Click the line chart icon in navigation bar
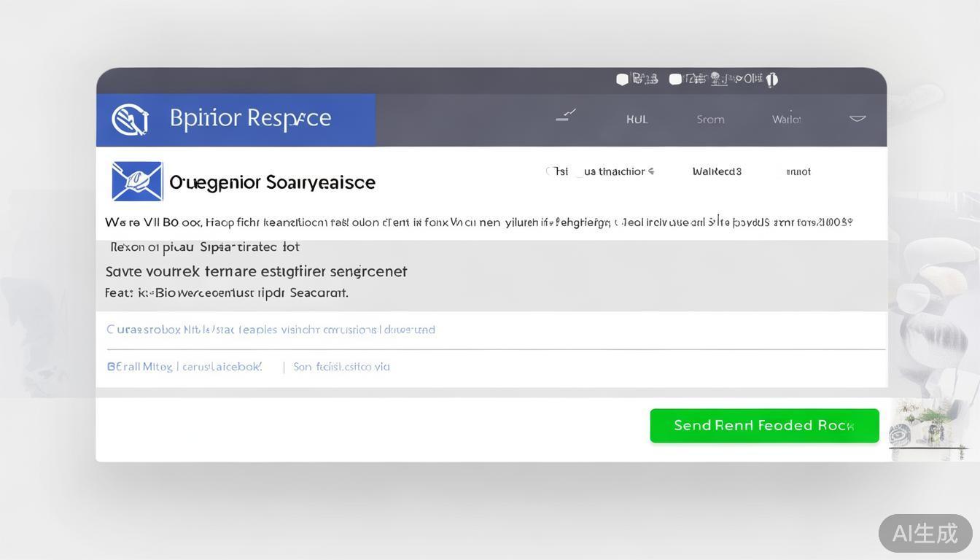980x560 pixels. (x=566, y=115)
